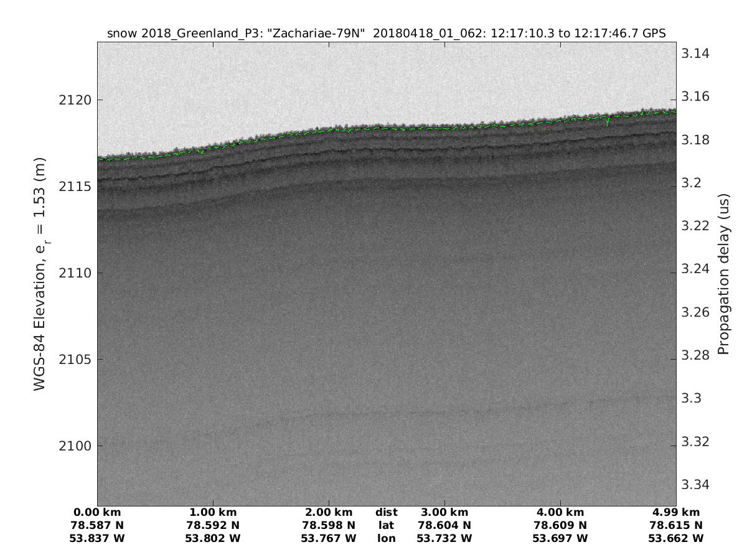
Task: Click longitude value '53.732 W'
Action: 444,539
